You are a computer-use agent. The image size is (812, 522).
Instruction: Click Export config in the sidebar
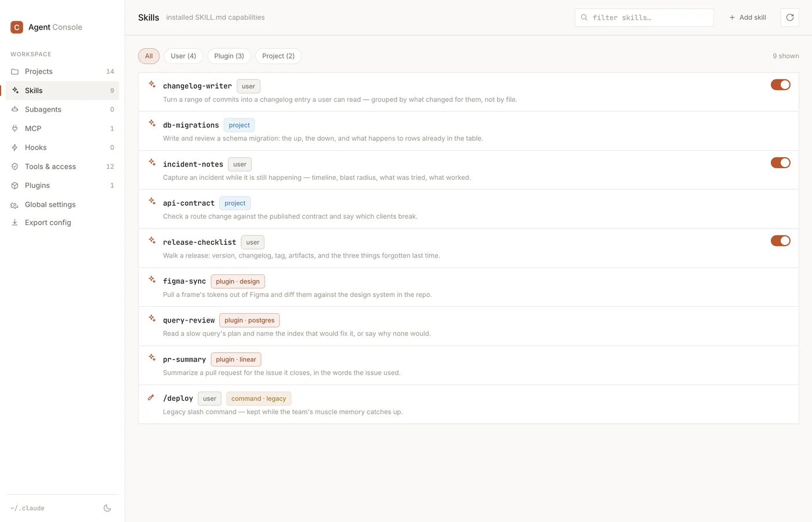click(x=63, y=223)
